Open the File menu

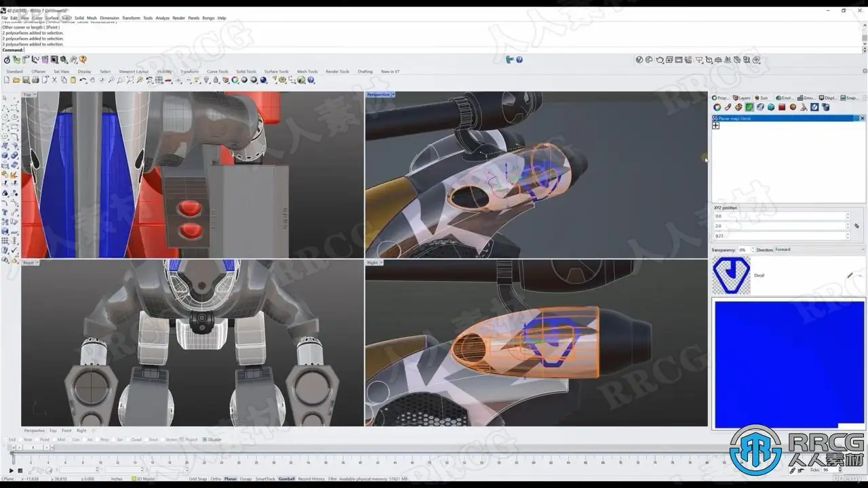tap(5, 18)
